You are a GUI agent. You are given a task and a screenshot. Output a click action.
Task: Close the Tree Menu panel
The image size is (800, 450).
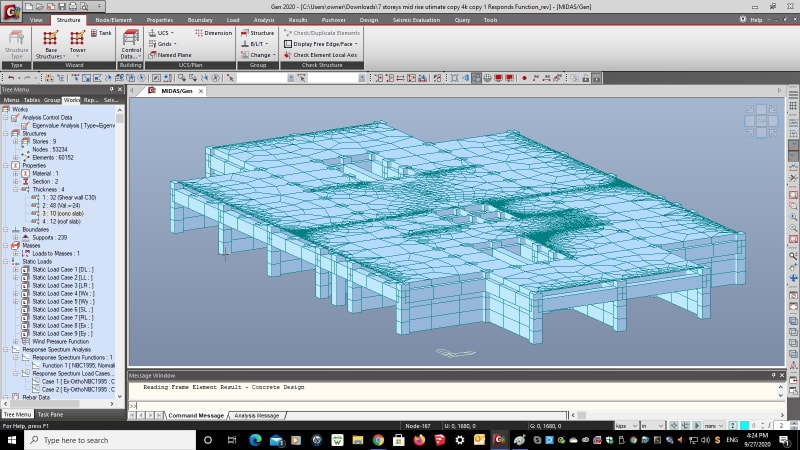[x=120, y=89]
